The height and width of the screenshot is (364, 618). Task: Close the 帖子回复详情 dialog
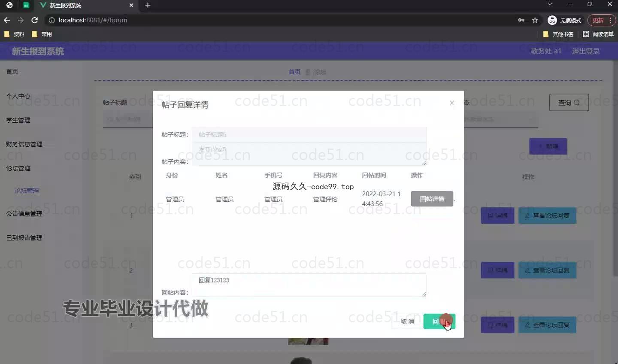[451, 103]
